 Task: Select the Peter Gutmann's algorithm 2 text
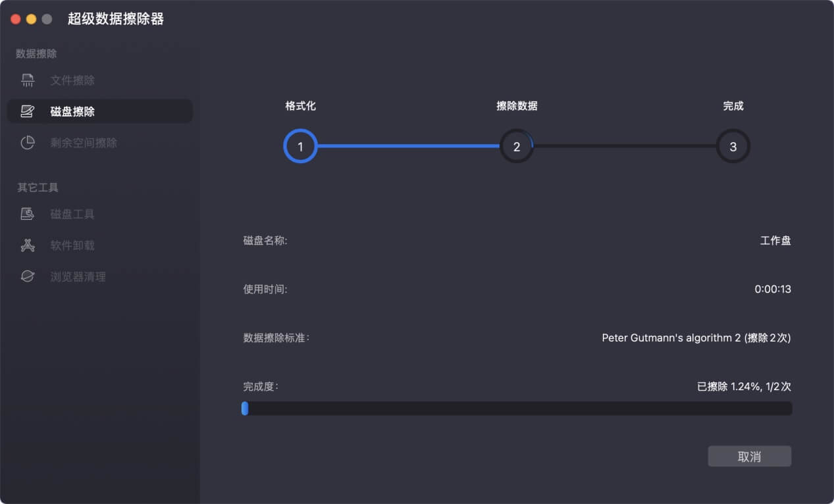coord(697,338)
